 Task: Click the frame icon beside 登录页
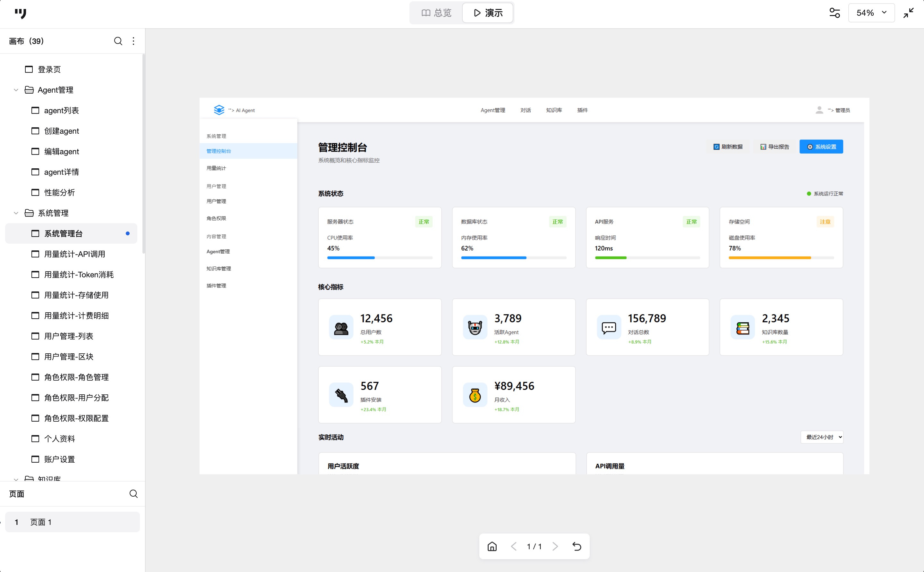tap(29, 69)
